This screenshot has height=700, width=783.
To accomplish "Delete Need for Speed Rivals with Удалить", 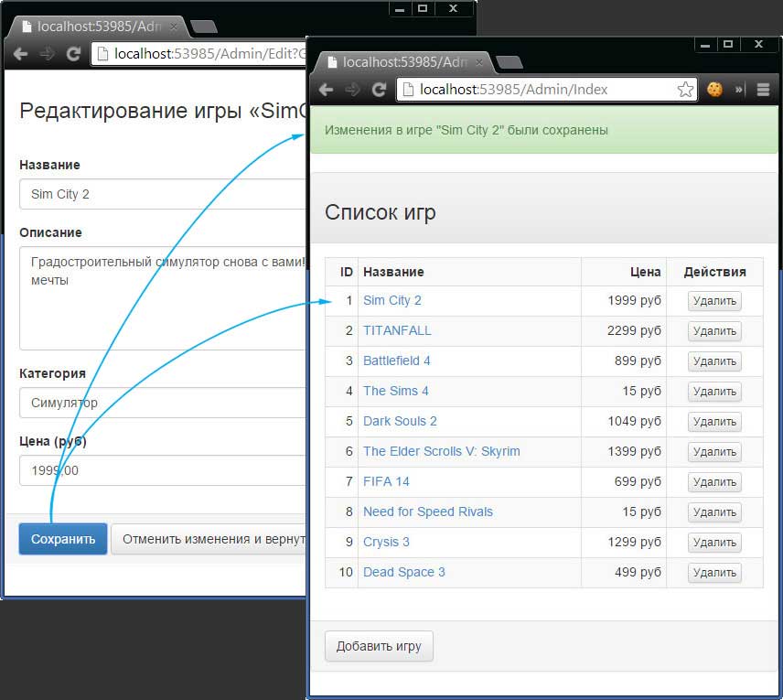I will 714,512.
